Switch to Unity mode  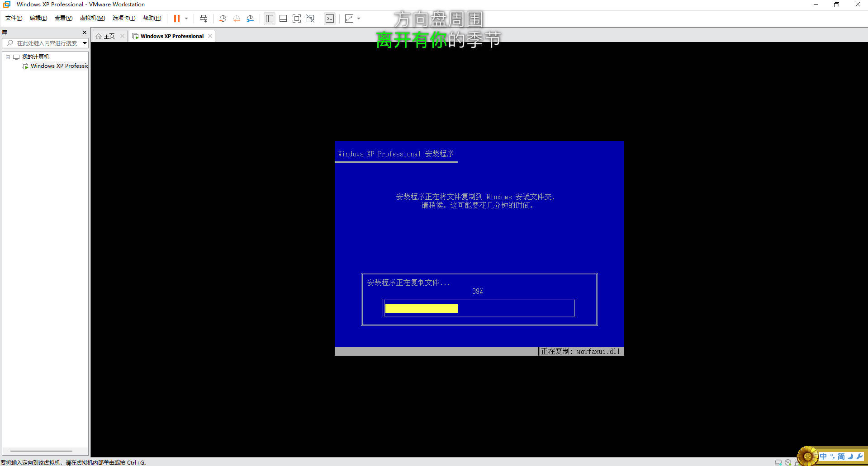click(x=310, y=19)
